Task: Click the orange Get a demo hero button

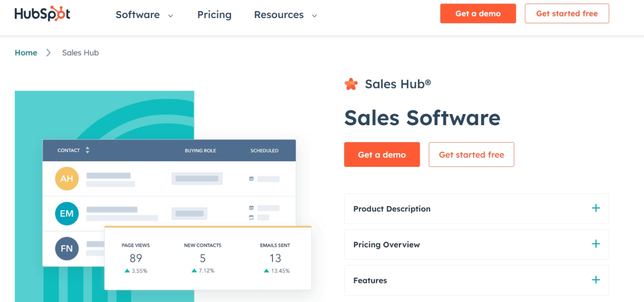Action: (382, 154)
